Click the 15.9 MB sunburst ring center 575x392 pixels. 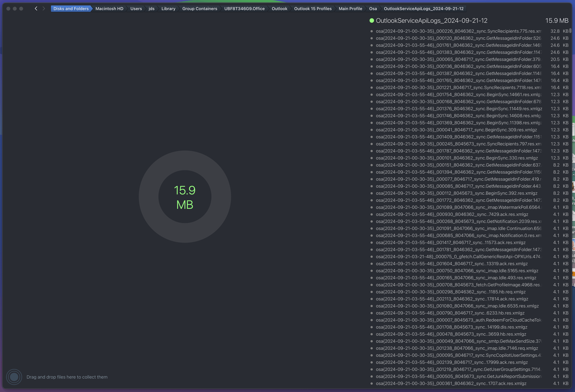tap(185, 197)
